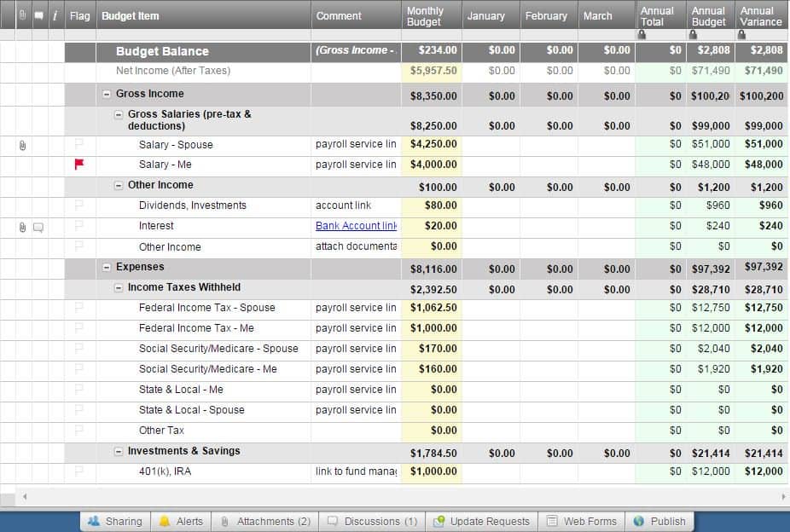
Task: Open the Bank Account link hyperlink
Action: click(x=356, y=226)
